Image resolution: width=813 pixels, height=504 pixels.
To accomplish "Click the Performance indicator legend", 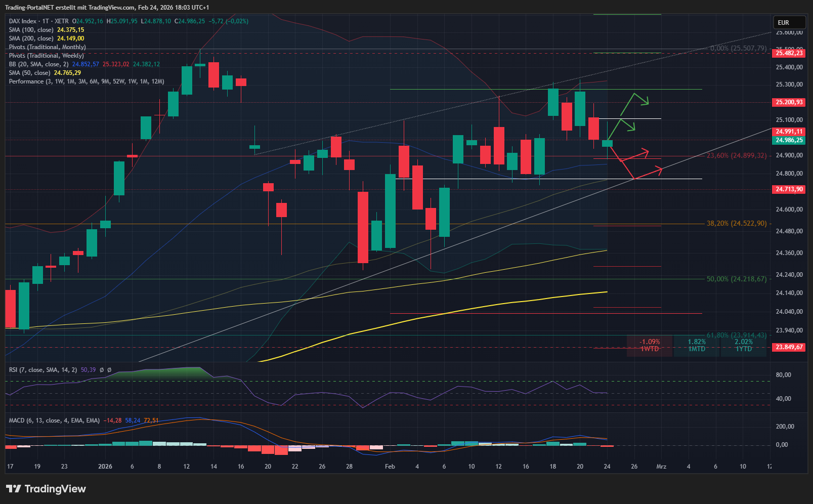I will pyautogui.click(x=86, y=81).
